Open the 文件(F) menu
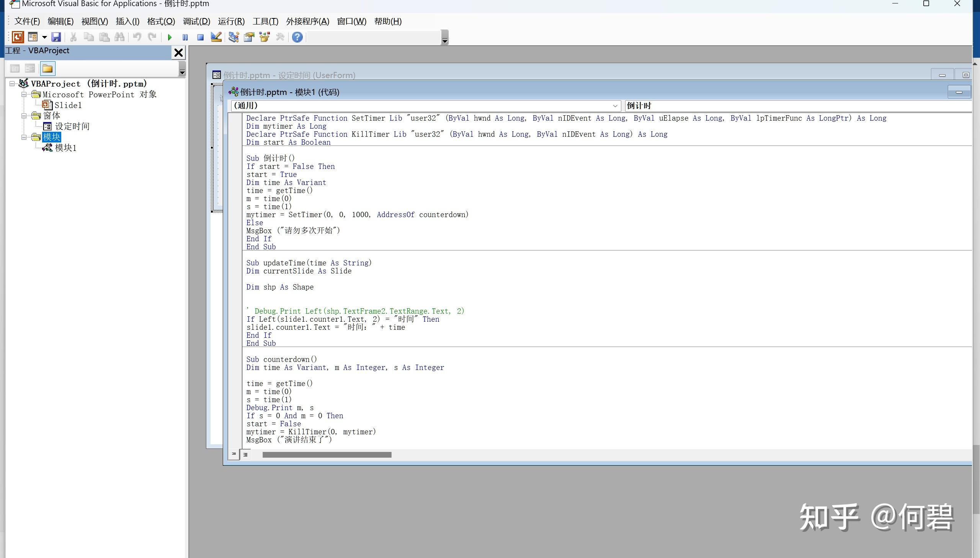Image resolution: width=980 pixels, height=558 pixels. 27,21
